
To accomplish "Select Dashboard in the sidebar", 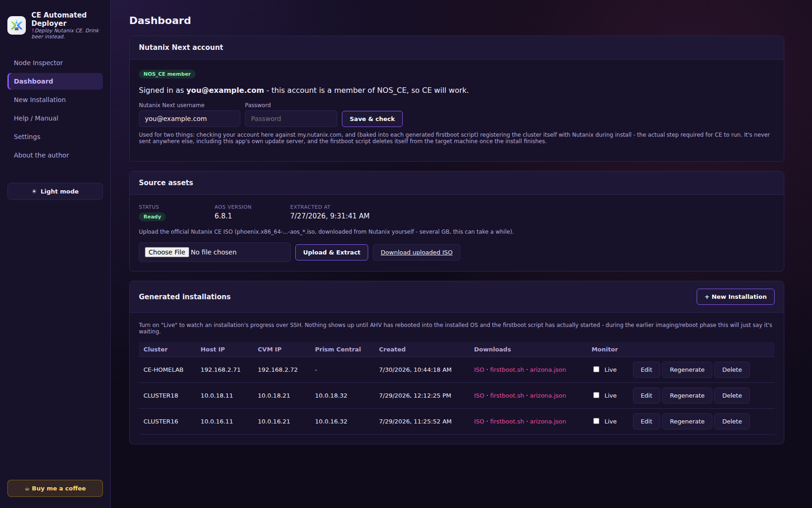I will [55, 81].
